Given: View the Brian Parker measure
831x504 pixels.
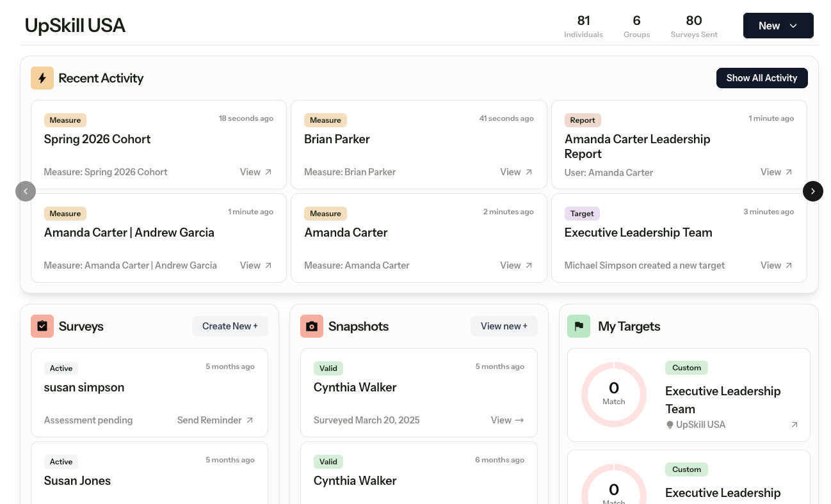Looking at the screenshot, I should (516, 172).
